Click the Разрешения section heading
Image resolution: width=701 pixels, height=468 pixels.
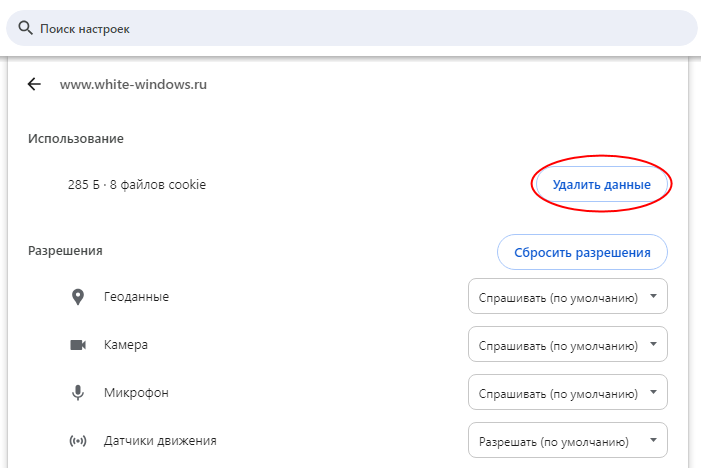click(x=65, y=251)
